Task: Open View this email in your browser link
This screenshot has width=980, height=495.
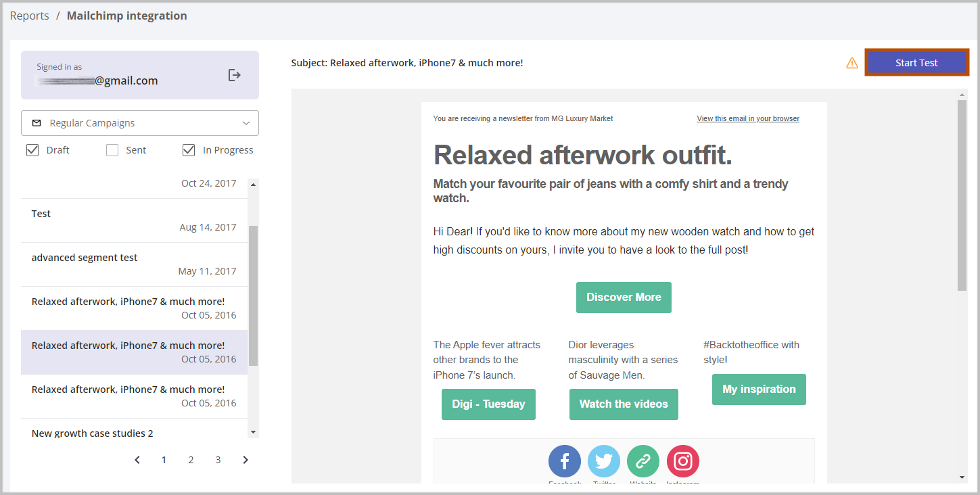Action: coord(748,118)
